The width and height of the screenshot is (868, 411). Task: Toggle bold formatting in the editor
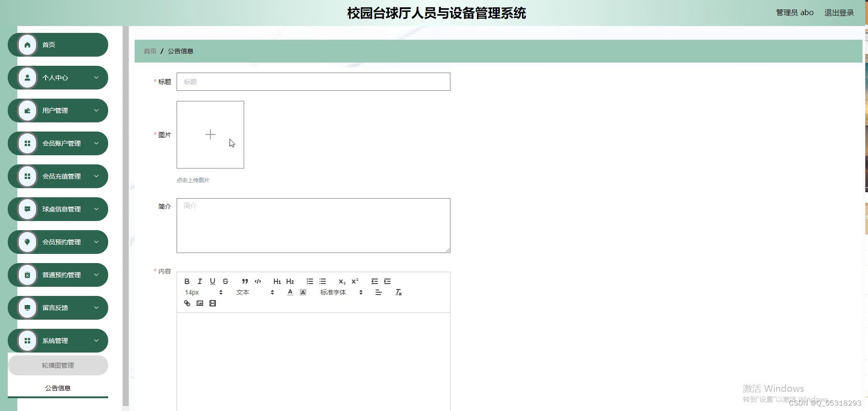click(x=187, y=281)
